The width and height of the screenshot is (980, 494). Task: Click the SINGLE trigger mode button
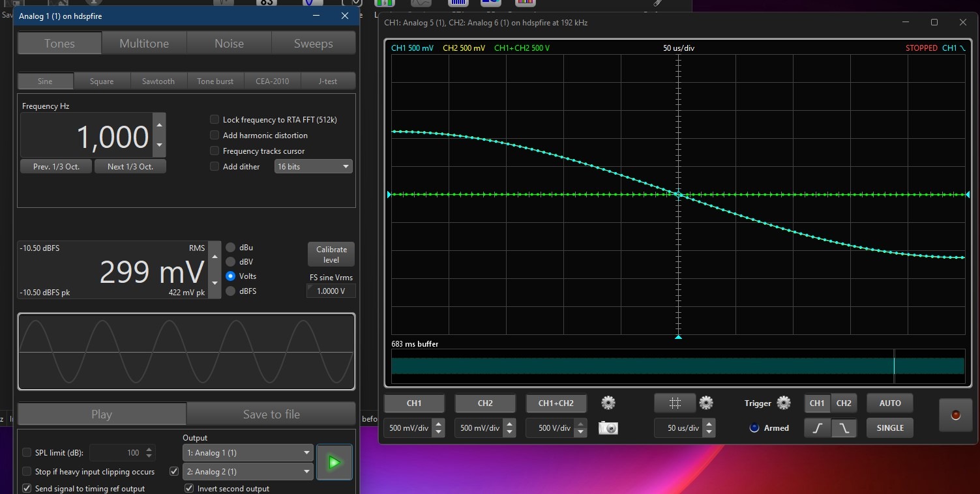click(890, 428)
